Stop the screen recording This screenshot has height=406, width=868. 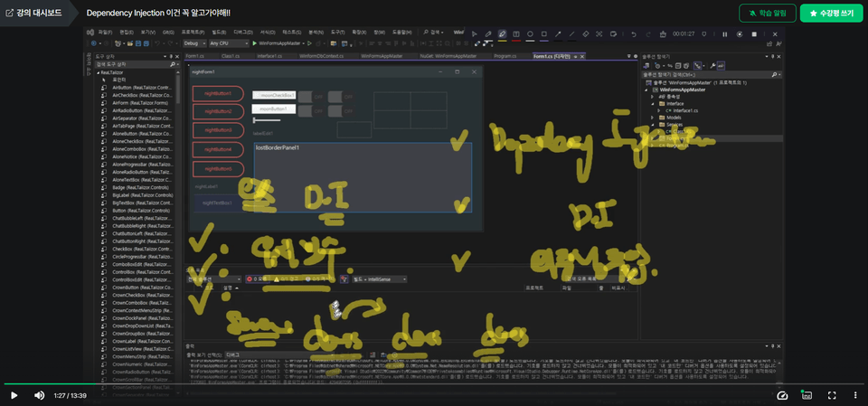(x=754, y=33)
